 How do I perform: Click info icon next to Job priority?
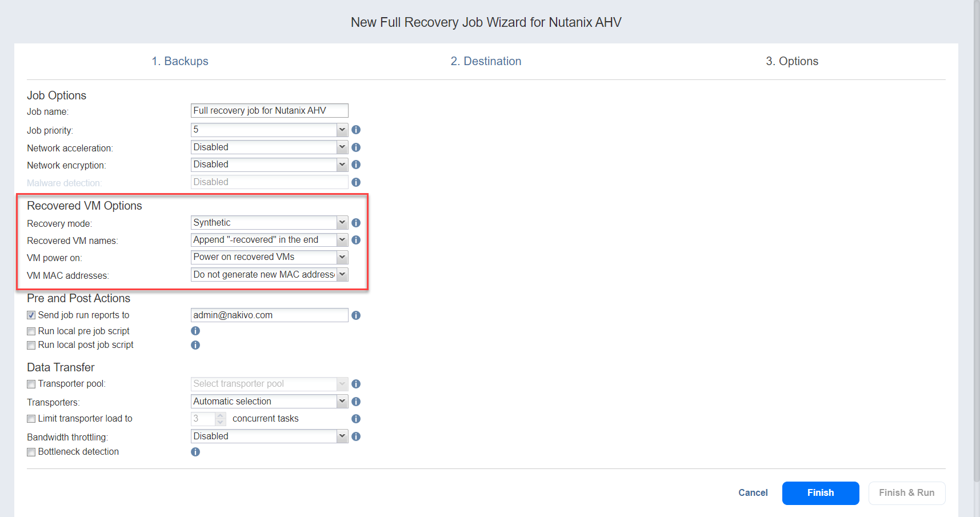[356, 130]
